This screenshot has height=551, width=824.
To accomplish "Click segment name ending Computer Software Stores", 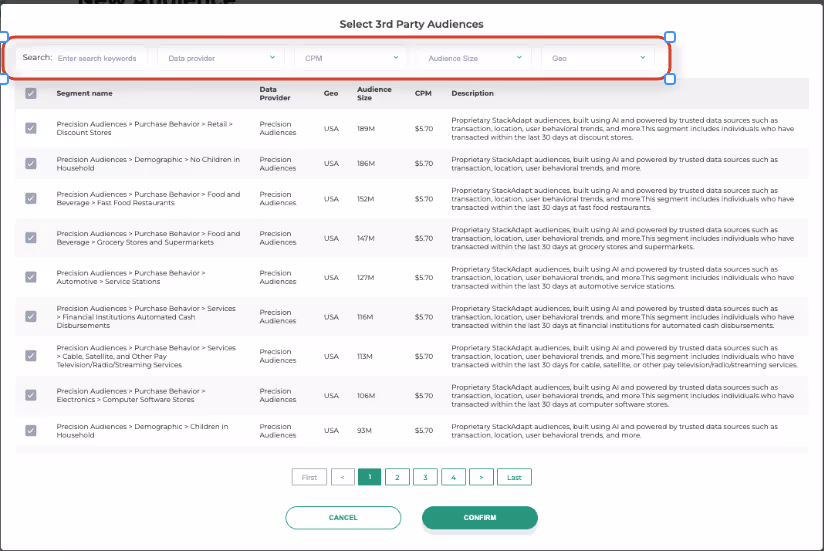I will pyautogui.click(x=131, y=395).
